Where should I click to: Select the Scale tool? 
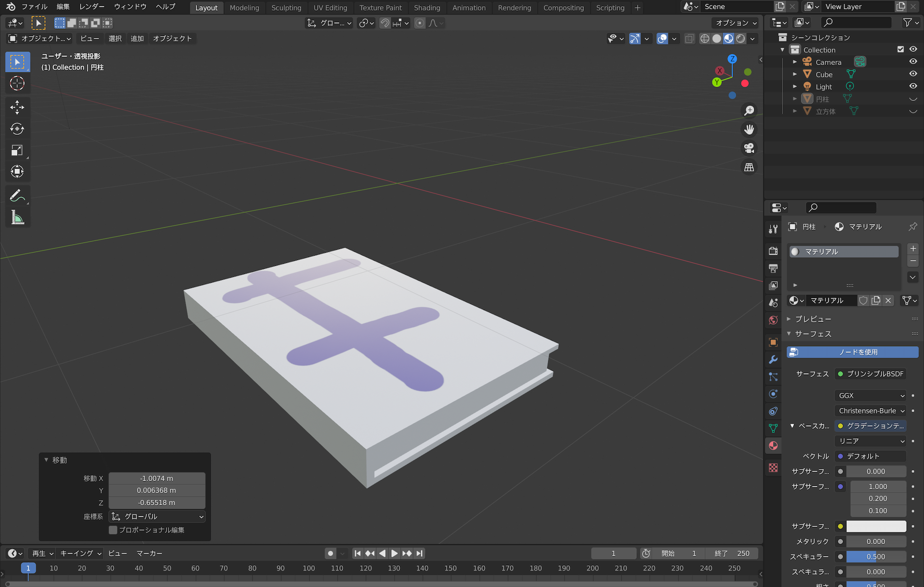[17, 150]
